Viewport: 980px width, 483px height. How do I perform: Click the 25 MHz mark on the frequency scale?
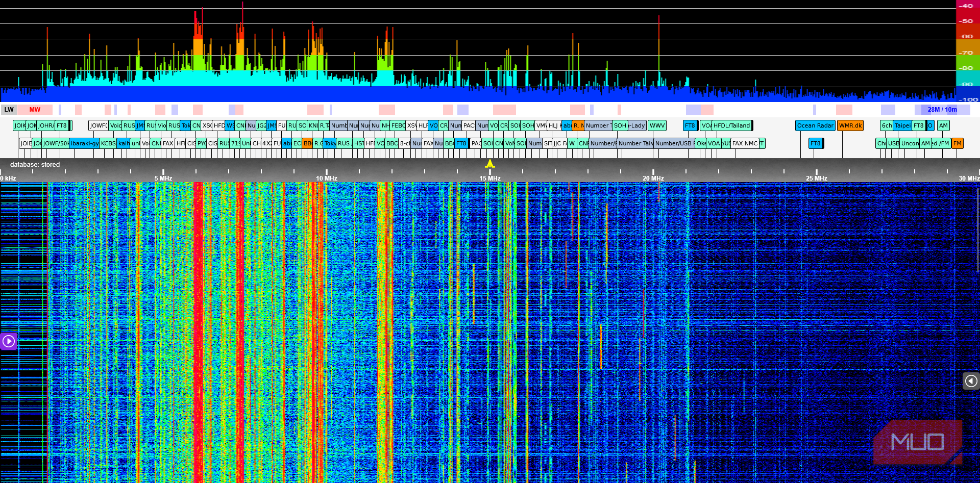point(817,179)
